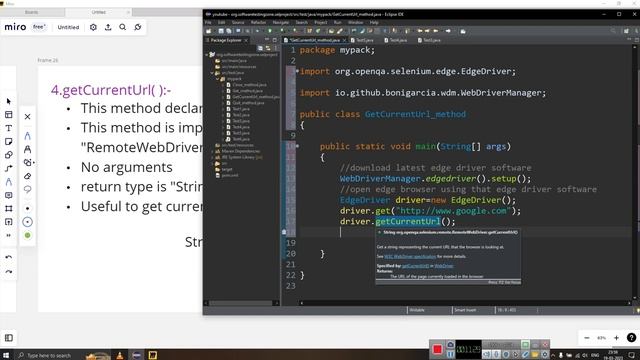Screen dimensions: 640x360
Task: Choose the pen in Miro drawing panel
Action: coord(27,136)
